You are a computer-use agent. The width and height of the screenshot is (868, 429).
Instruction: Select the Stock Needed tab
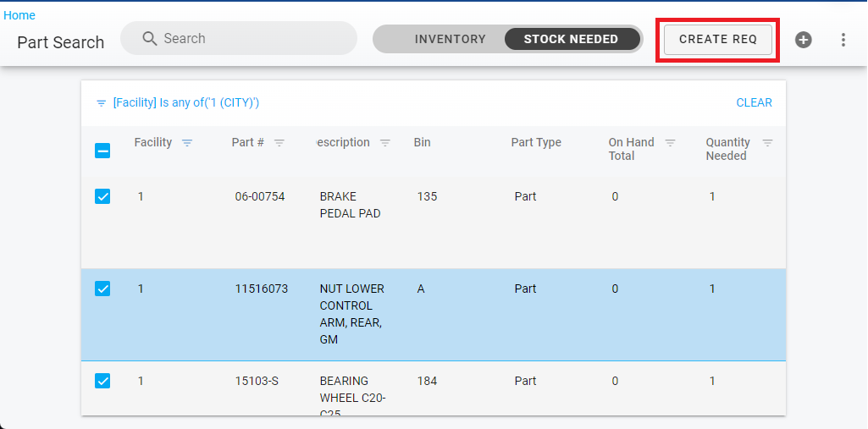click(x=571, y=39)
